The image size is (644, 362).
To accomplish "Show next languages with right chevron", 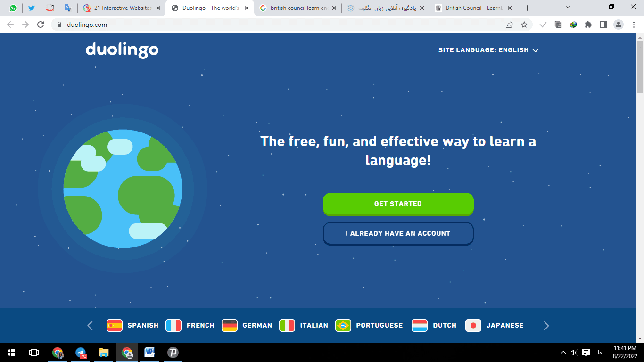I will [x=546, y=325].
